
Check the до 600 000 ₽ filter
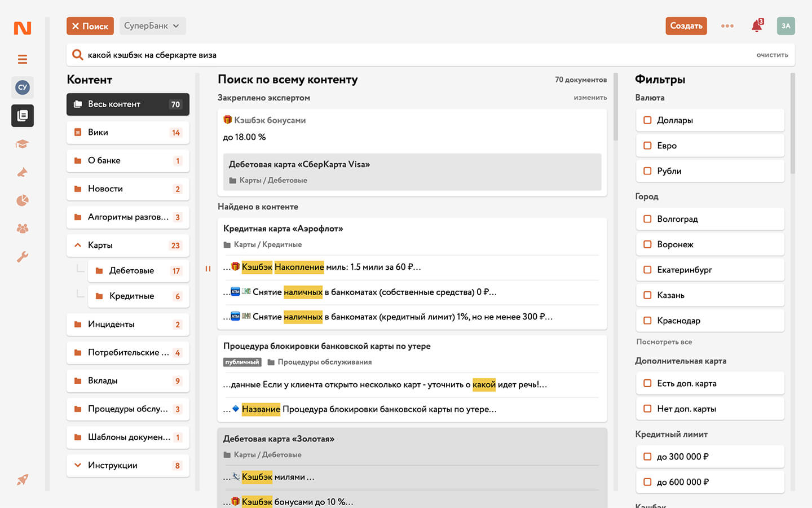pos(647,482)
